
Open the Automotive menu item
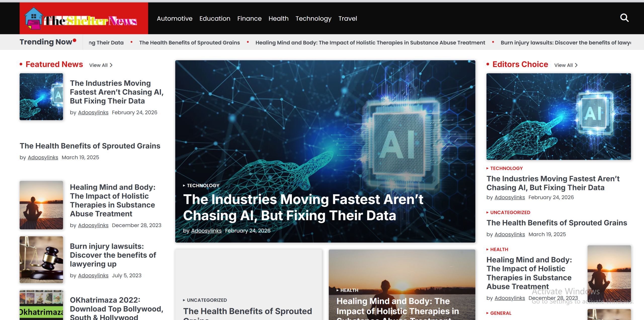[175, 18]
